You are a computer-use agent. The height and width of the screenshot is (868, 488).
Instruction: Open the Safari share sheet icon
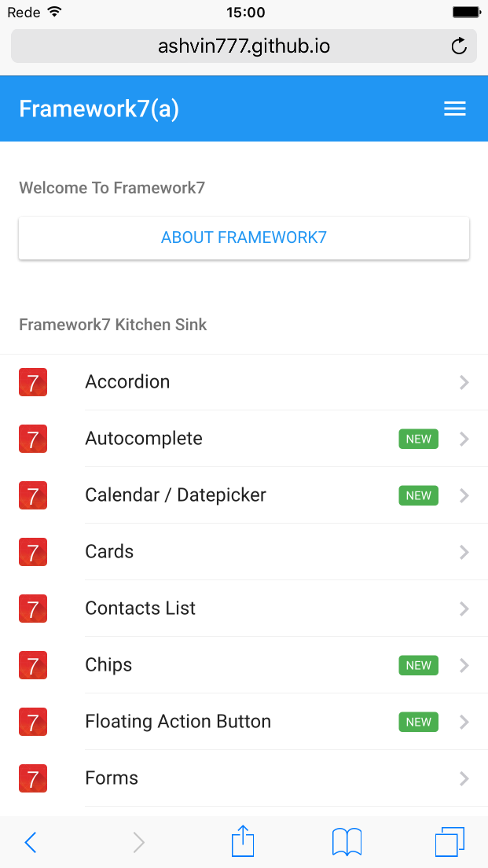[x=242, y=841]
